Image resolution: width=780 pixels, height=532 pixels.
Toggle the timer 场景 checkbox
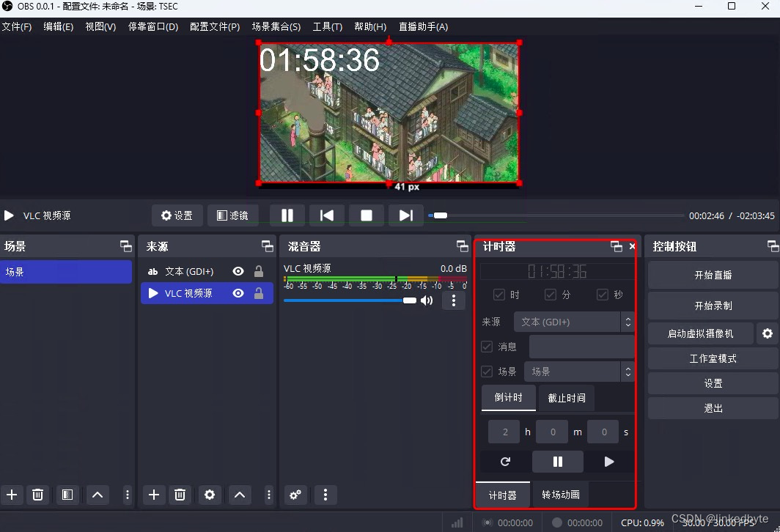click(x=487, y=372)
